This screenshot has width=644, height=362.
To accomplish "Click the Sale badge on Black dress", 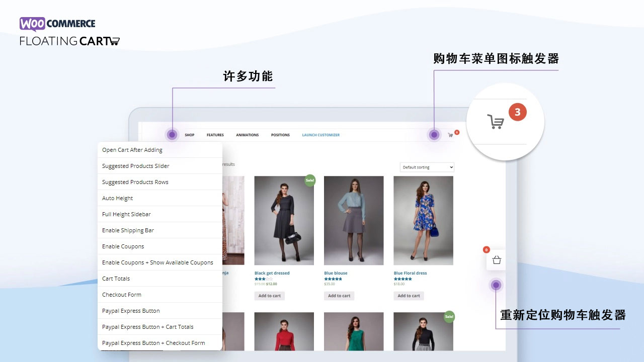I will click(309, 180).
